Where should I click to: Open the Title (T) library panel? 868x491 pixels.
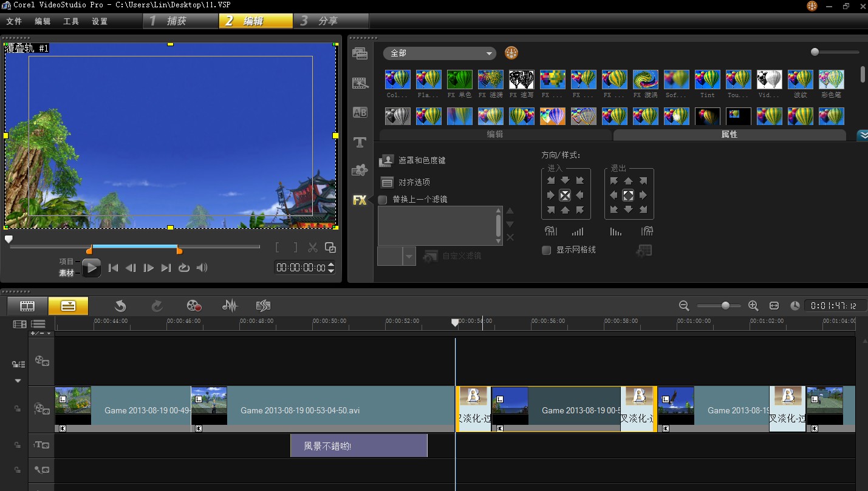pyautogui.click(x=360, y=142)
